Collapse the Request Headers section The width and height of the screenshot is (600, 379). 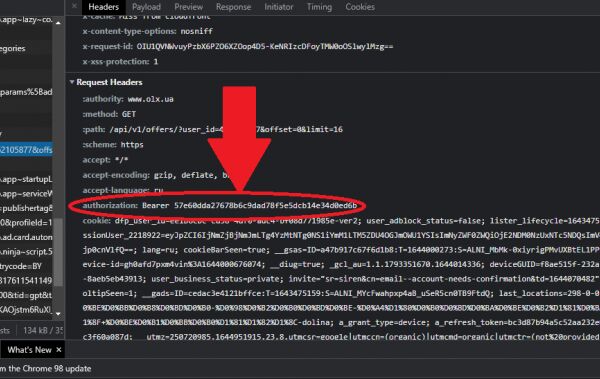click(x=72, y=82)
